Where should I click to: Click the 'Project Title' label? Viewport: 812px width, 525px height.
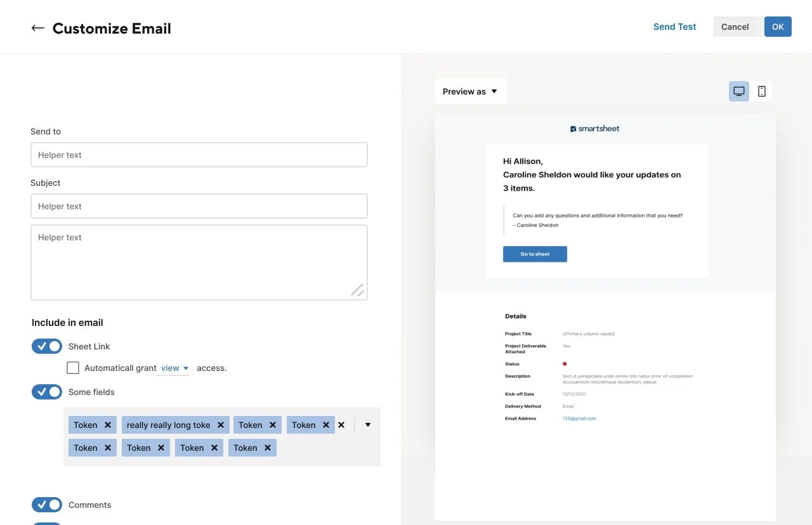[518, 334]
